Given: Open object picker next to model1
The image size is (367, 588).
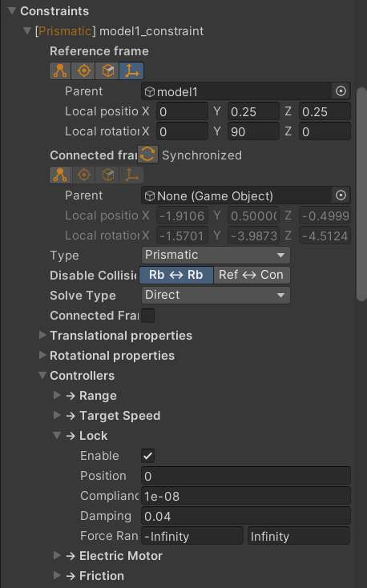Looking at the screenshot, I should click(341, 91).
